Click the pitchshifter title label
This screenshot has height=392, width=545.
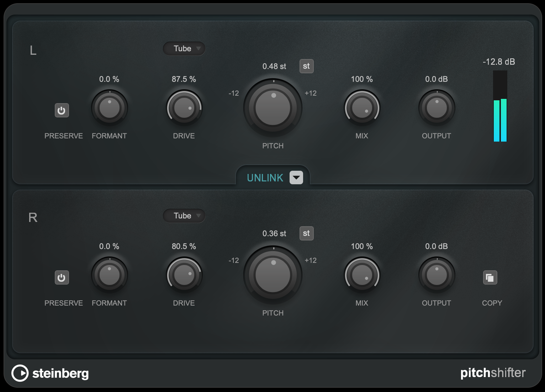(x=493, y=373)
